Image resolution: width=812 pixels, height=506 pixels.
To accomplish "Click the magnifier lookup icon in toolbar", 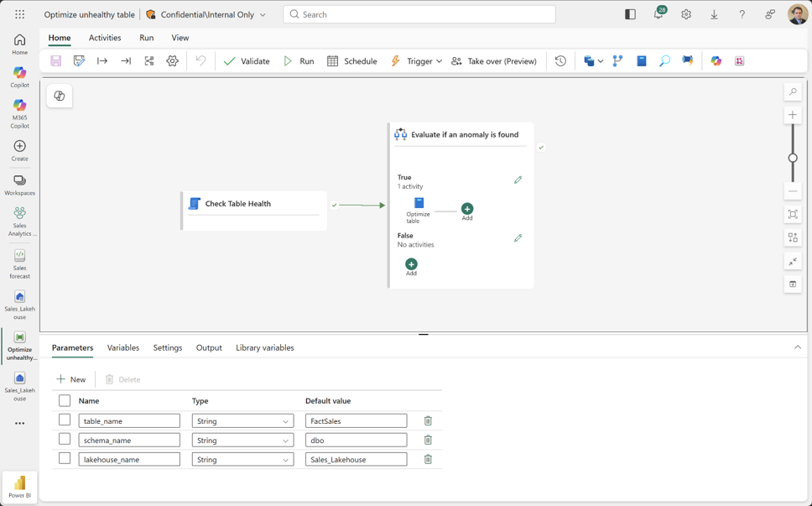I will tap(664, 61).
